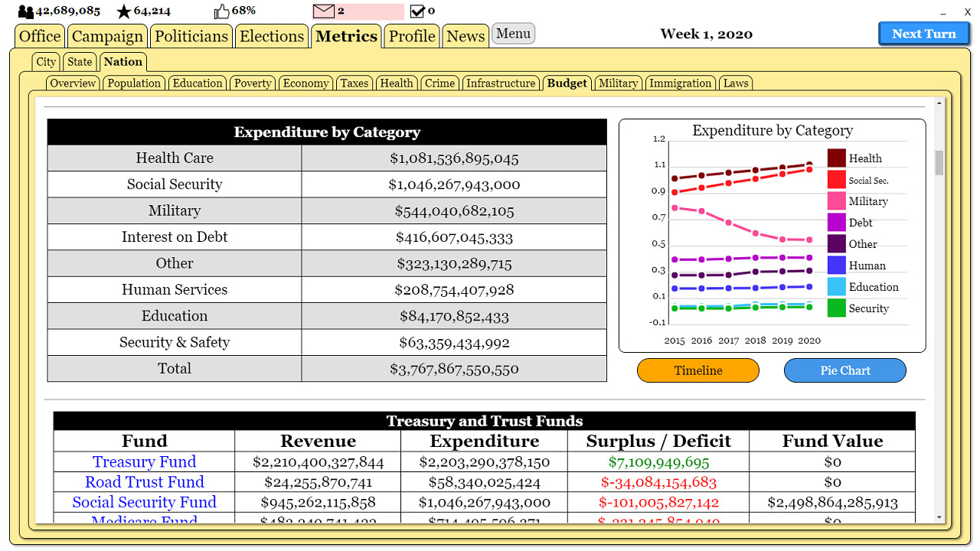Open the Social Security Fund link
The width and height of the screenshot is (980, 551).
tap(144, 502)
